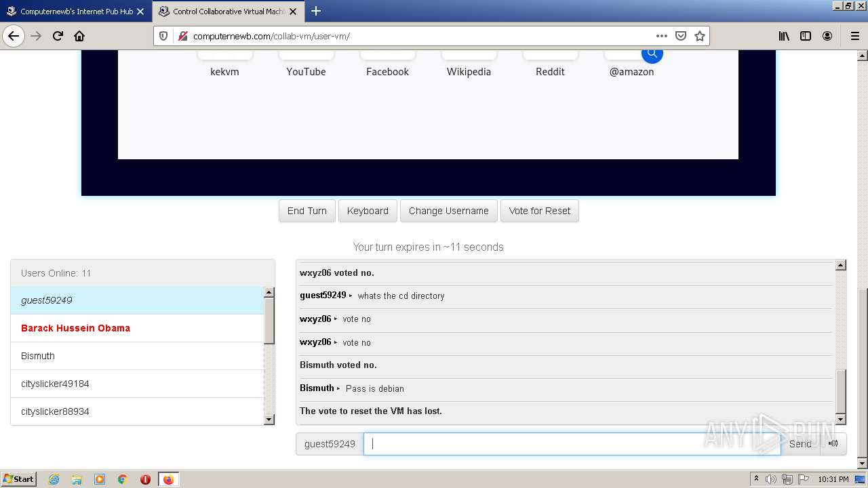The image size is (868, 488).
Task: Click Vote for Reset button
Action: pos(540,211)
